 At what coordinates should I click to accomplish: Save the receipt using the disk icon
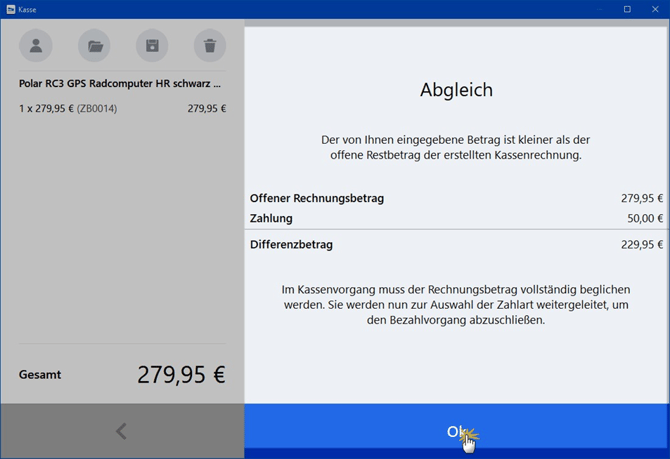pos(152,46)
